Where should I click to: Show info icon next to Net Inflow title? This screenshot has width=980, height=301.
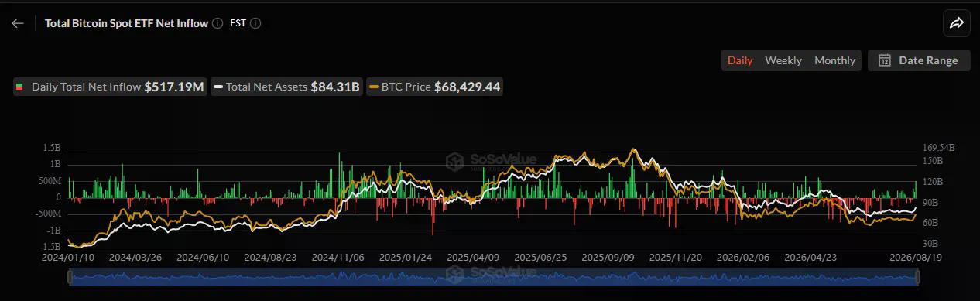[x=218, y=23]
